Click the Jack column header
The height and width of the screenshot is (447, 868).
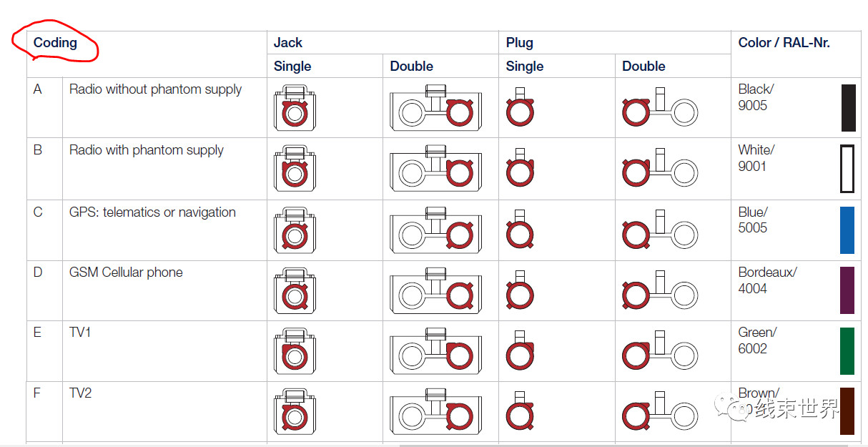pos(288,43)
